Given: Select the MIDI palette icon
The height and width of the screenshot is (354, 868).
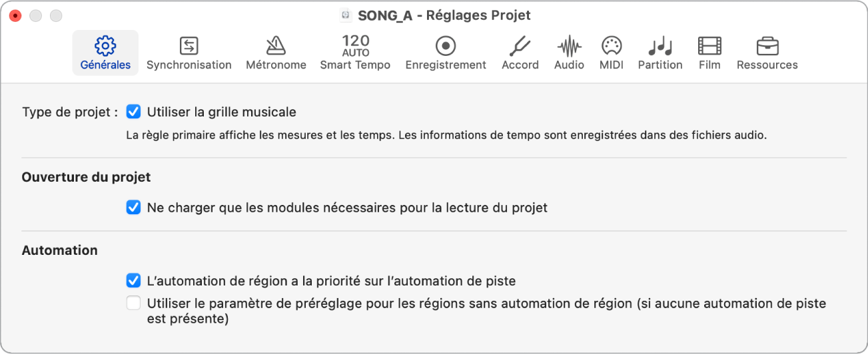Looking at the screenshot, I should 611,46.
